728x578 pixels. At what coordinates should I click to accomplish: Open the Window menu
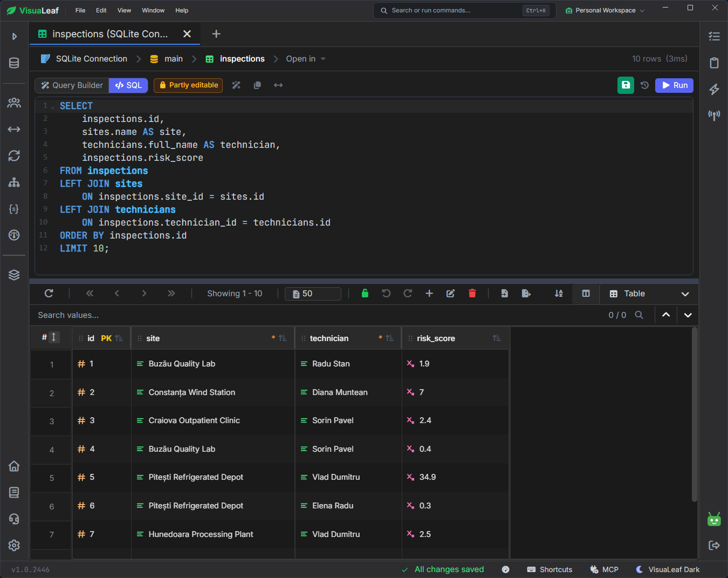tap(153, 10)
